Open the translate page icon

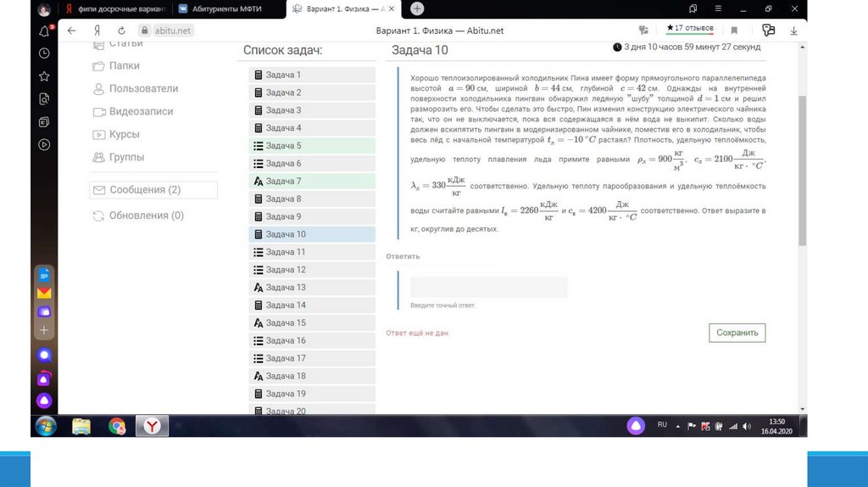[643, 31]
